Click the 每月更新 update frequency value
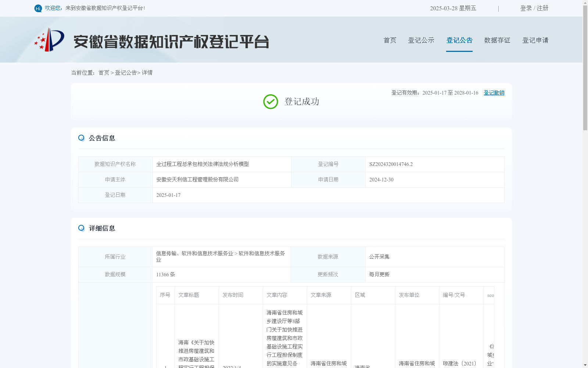This screenshot has width=588, height=368. pos(379,275)
